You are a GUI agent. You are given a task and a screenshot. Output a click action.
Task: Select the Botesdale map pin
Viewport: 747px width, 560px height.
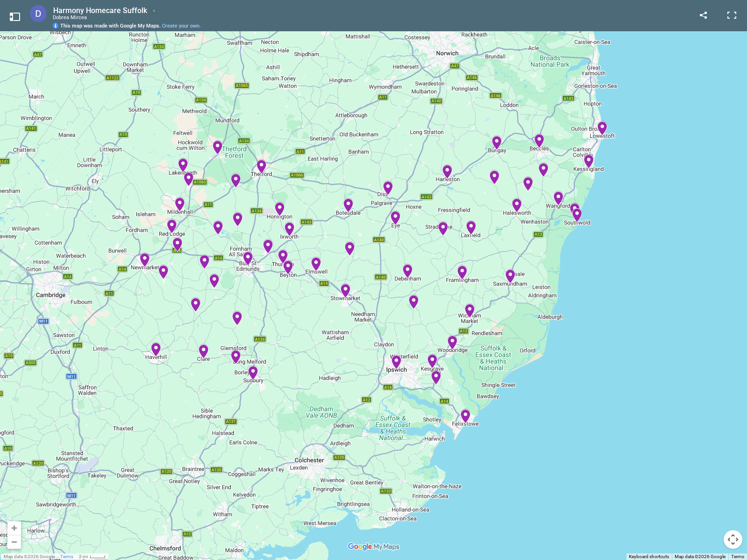[x=348, y=204]
